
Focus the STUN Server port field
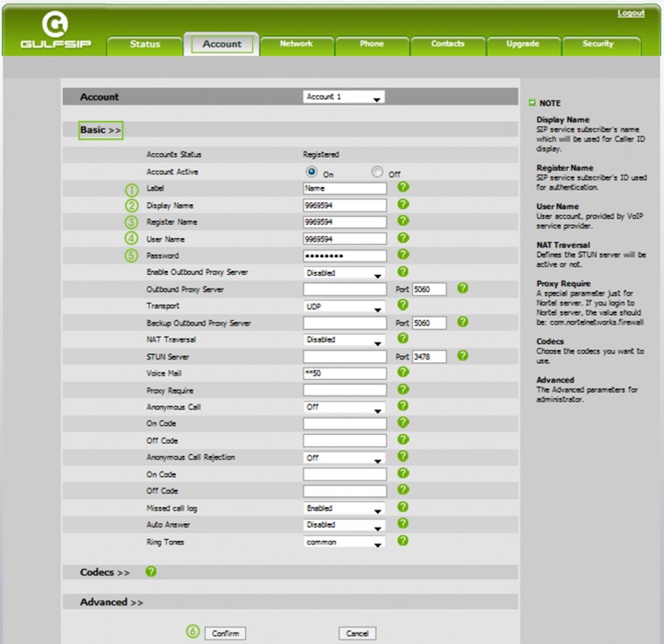pos(429,357)
